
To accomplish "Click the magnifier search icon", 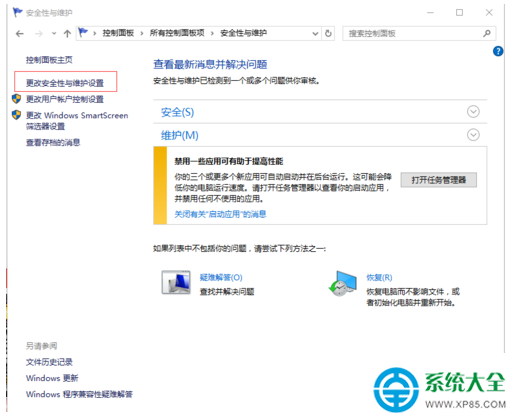I will 487,33.
